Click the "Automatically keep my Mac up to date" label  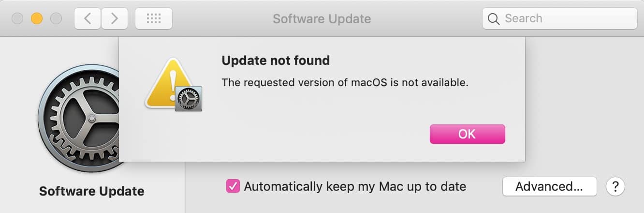pyautogui.click(x=355, y=186)
